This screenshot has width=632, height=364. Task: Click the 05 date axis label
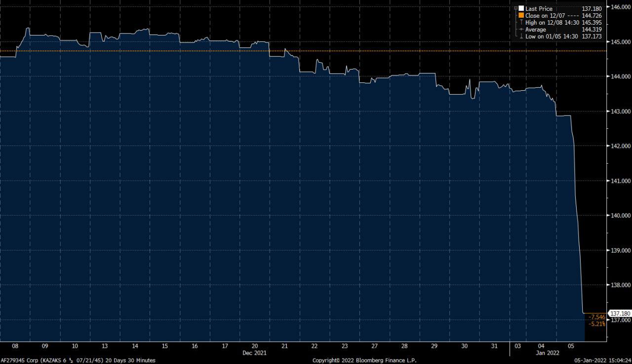click(x=570, y=346)
